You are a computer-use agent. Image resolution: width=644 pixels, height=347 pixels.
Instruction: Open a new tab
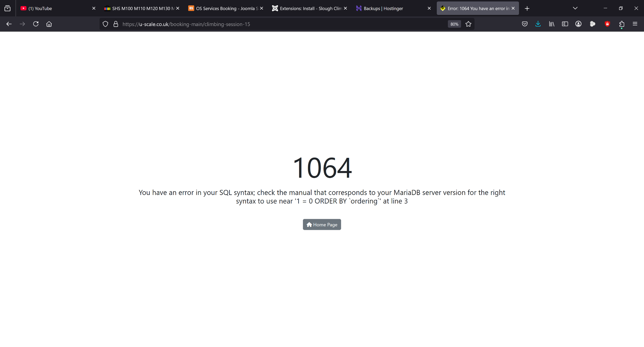(x=527, y=8)
